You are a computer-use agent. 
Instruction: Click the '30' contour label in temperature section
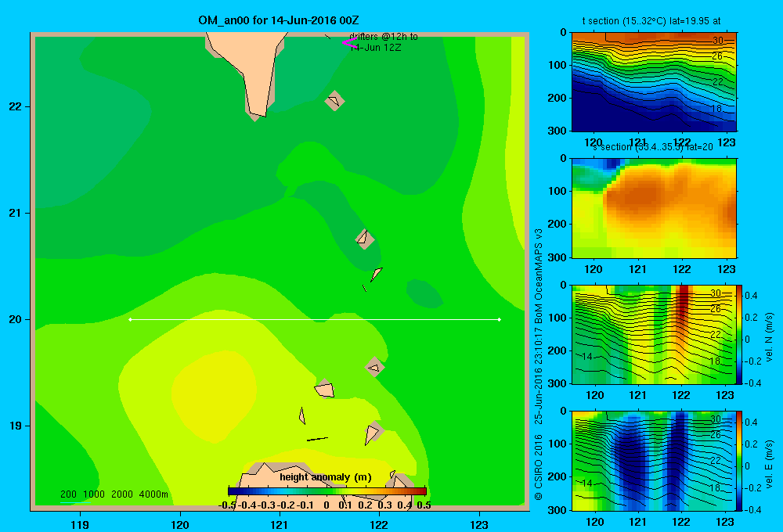click(717, 41)
